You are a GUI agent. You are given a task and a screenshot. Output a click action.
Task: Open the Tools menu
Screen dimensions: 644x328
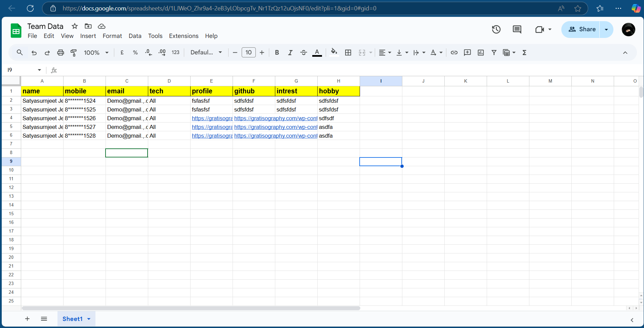pyautogui.click(x=155, y=36)
